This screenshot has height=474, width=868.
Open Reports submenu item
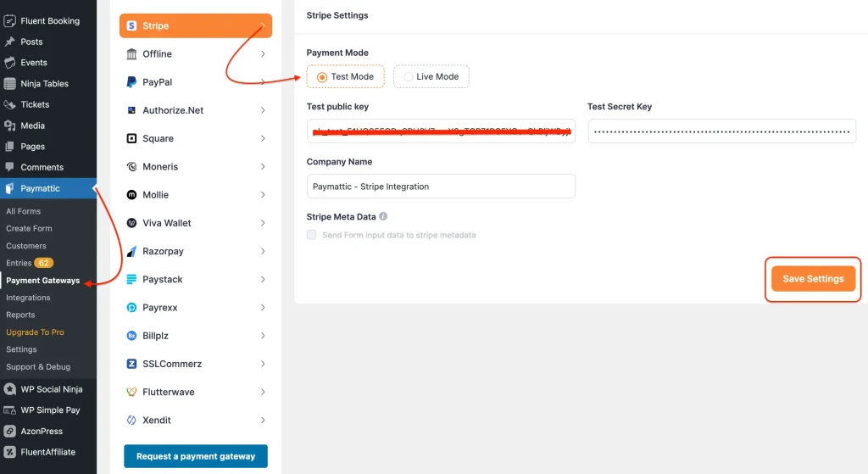tap(20, 315)
